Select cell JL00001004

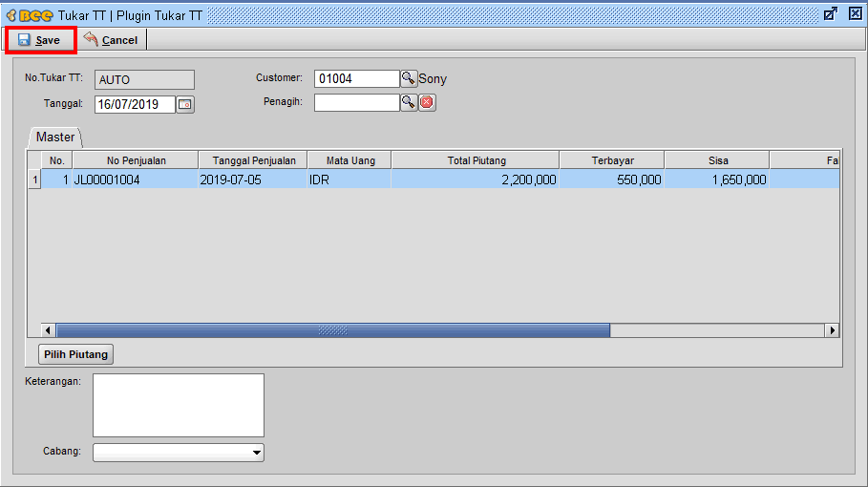(x=136, y=180)
